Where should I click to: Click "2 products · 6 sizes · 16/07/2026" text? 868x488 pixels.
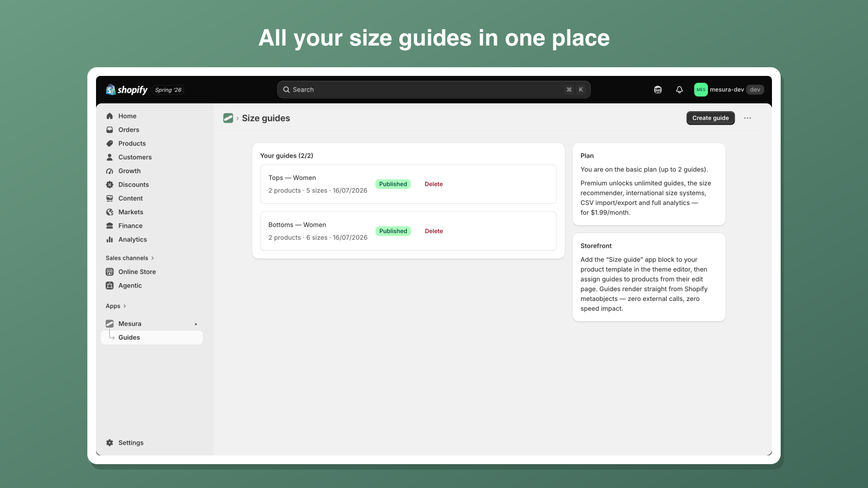(x=318, y=237)
